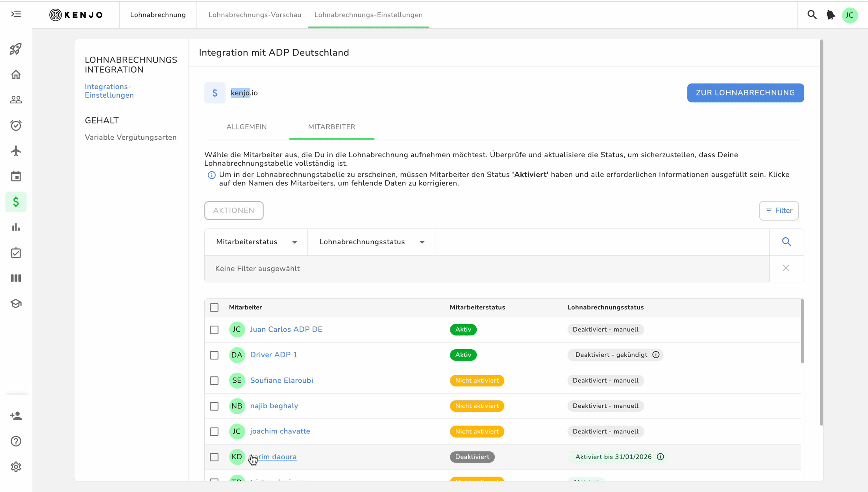Tick the checkbox for Juan Carlos ADP DE
Image resolution: width=868 pixels, height=492 pixels.
[214, 330]
